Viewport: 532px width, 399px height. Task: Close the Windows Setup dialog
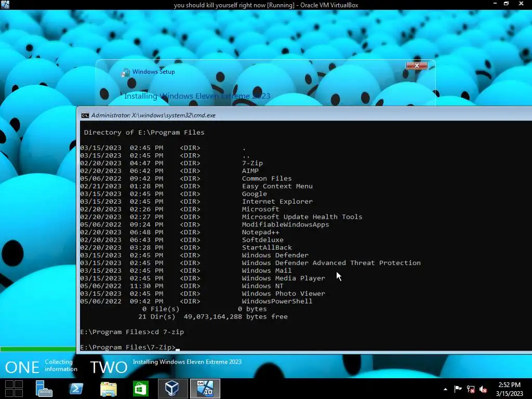pos(417,65)
